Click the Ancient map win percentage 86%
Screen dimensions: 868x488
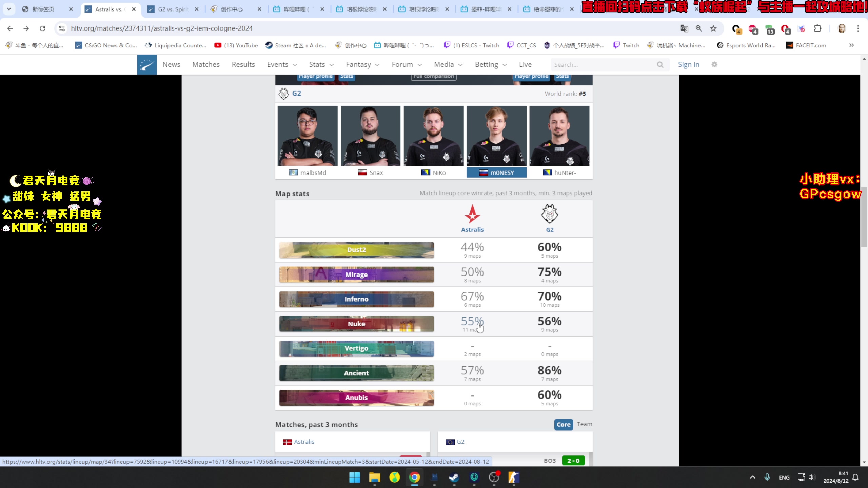click(x=549, y=370)
